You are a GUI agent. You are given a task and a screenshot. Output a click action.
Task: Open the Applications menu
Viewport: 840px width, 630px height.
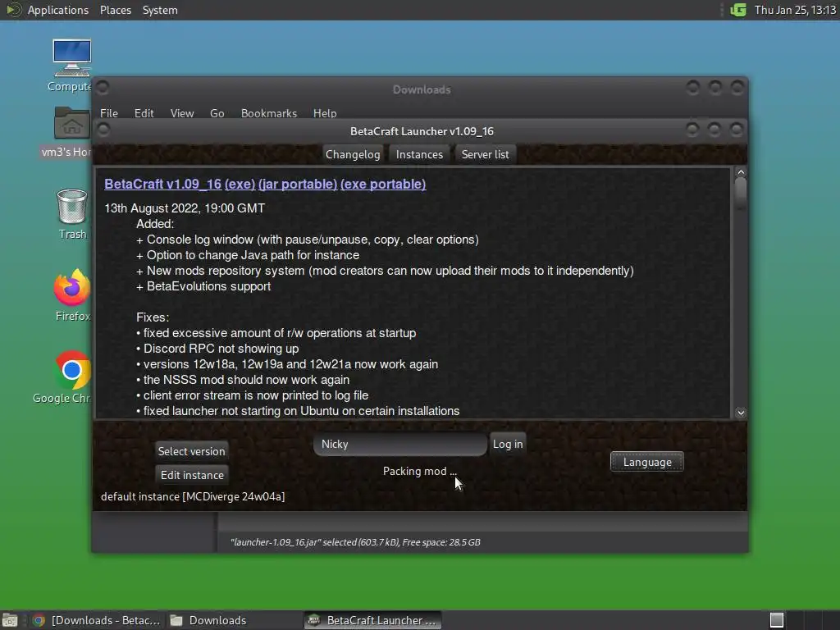point(58,10)
